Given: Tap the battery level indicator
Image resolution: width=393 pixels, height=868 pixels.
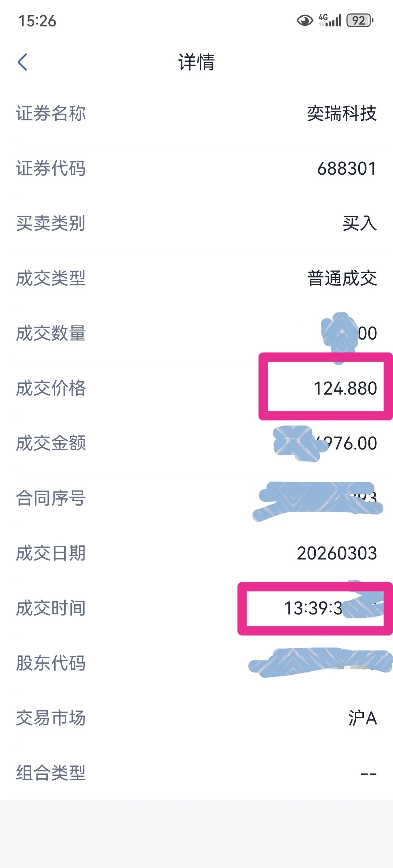Looking at the screenshot, I should tap(359, 21).
